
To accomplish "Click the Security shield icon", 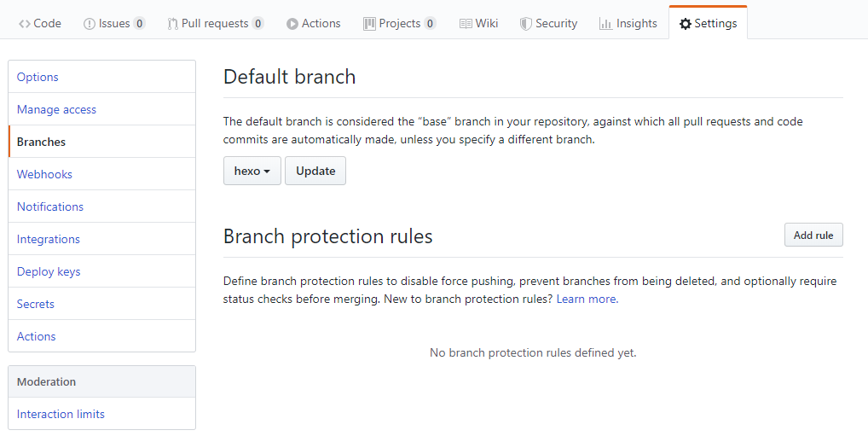I will 526,24.
